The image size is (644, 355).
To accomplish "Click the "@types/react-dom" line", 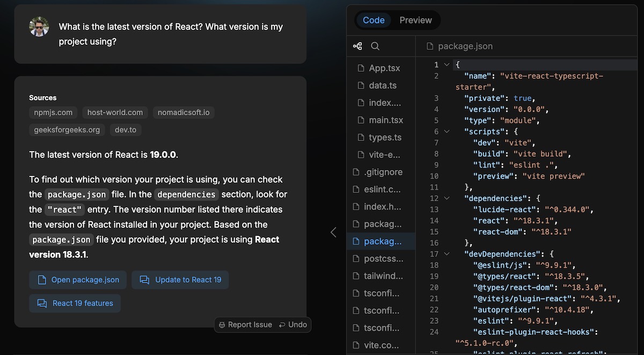I will pos(540,287).
